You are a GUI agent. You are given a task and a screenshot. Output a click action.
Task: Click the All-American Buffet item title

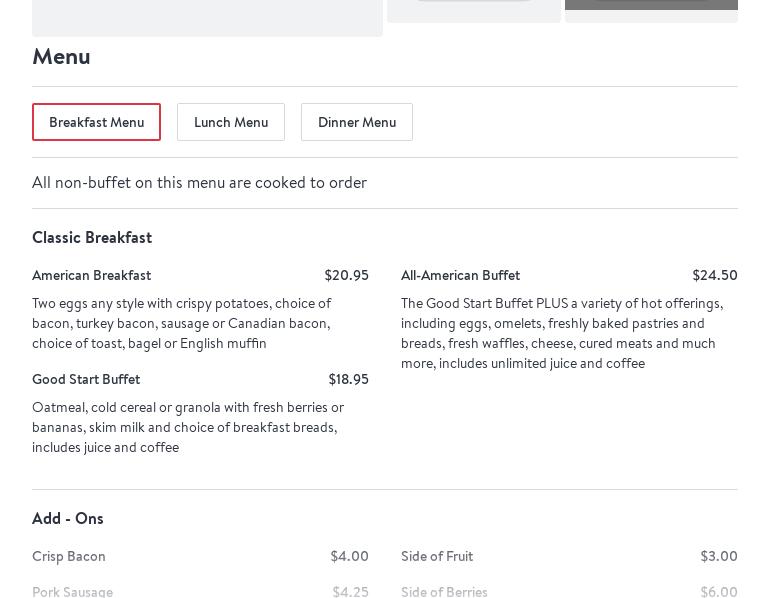(x=460, y=275)
